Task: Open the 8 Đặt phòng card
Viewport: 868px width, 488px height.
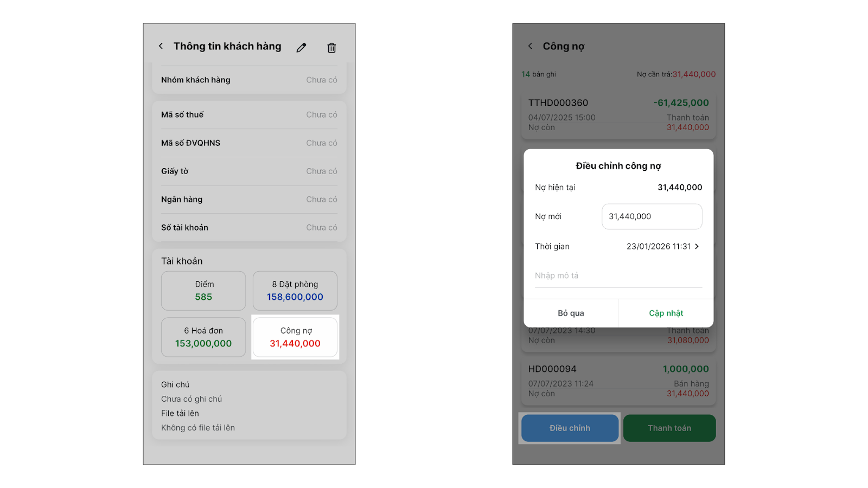Action: pos(295,291)
